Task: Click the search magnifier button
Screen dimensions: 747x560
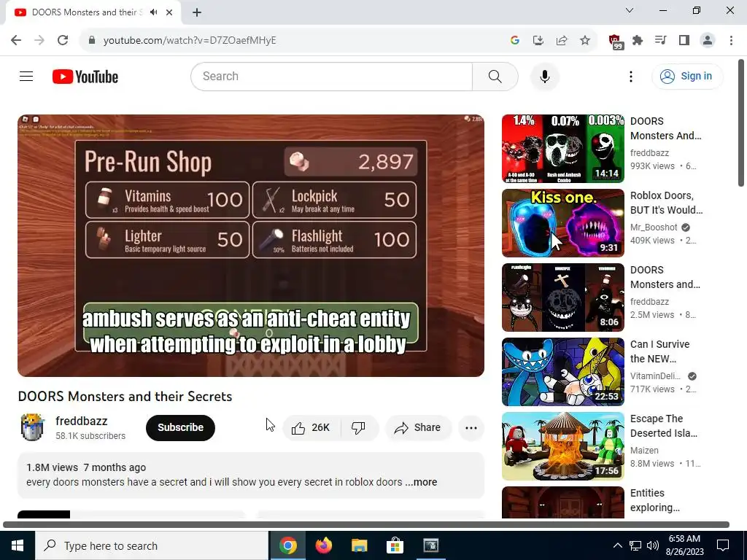Action: click(x=495, y=76)
